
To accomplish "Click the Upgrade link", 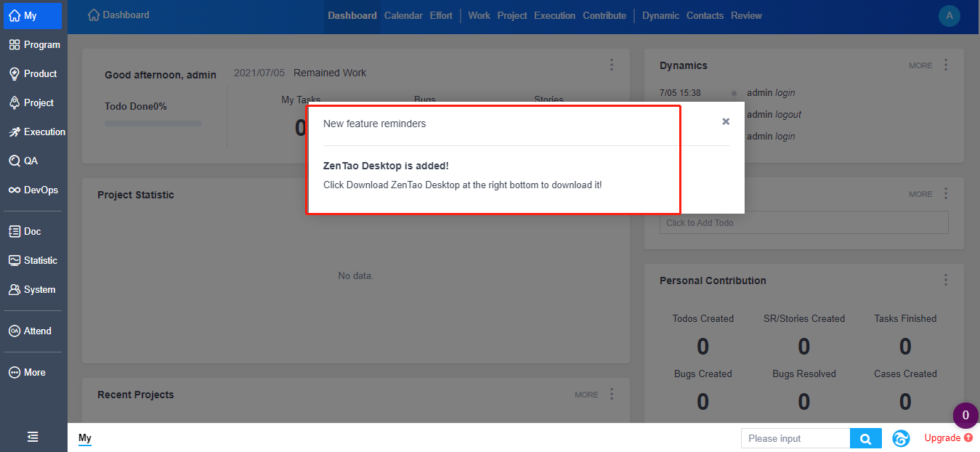I will coord(948,438).
